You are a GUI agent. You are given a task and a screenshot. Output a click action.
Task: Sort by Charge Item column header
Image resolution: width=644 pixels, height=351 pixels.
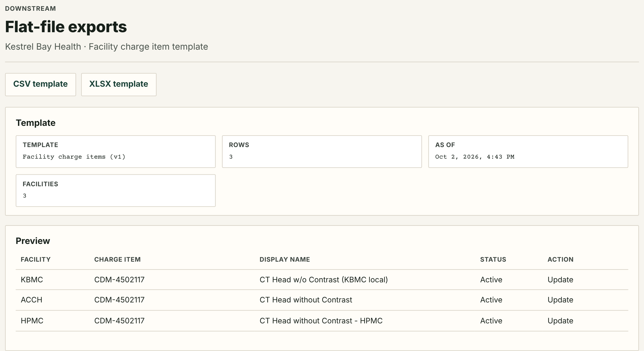pos(117,259)
